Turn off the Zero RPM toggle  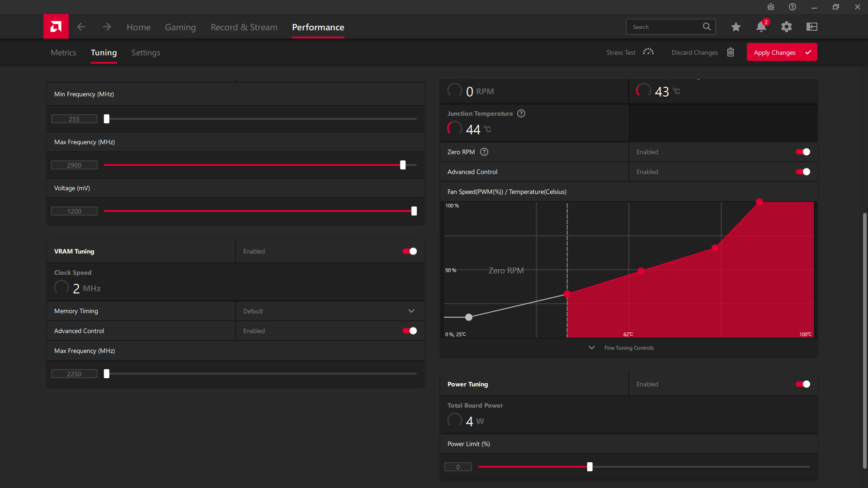tap(803, 152)
